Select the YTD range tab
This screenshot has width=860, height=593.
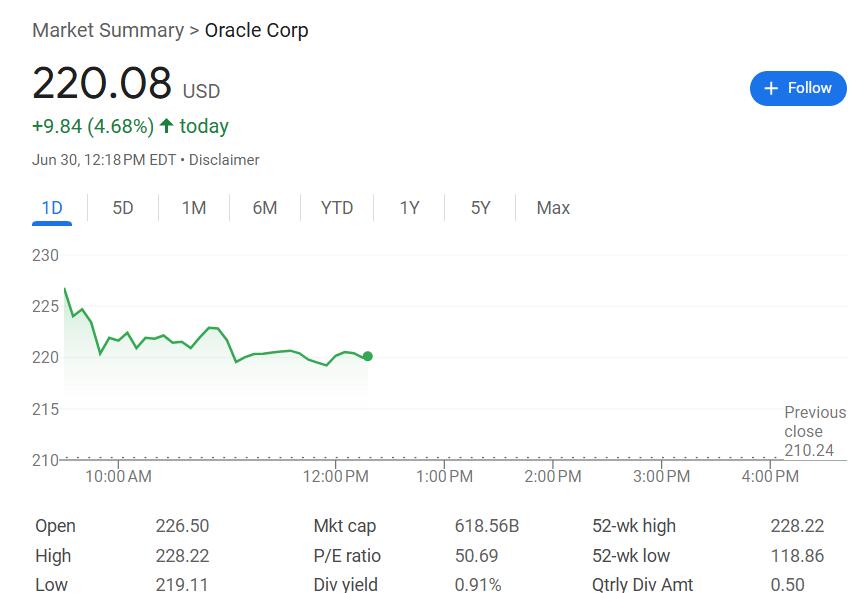pyautogui.click(x=337, y=208)
